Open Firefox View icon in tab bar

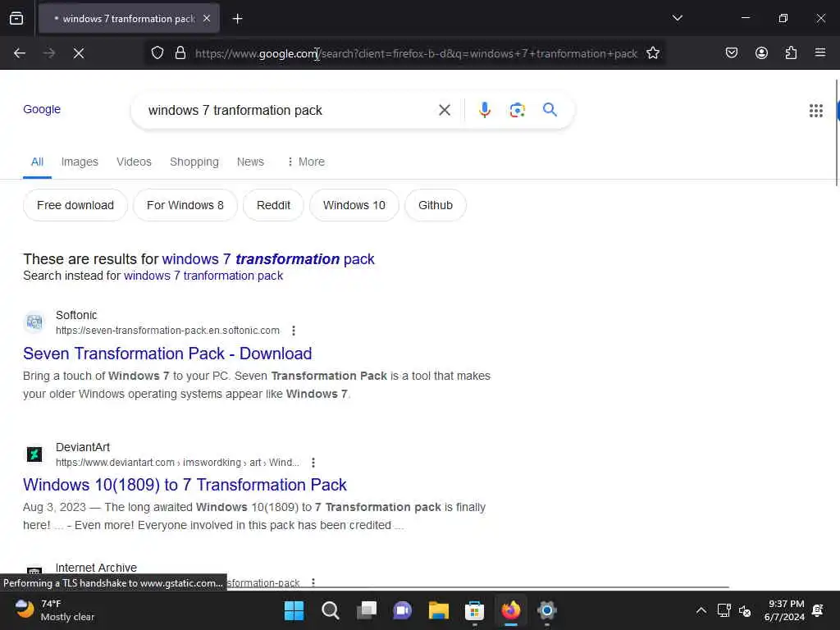16,18
